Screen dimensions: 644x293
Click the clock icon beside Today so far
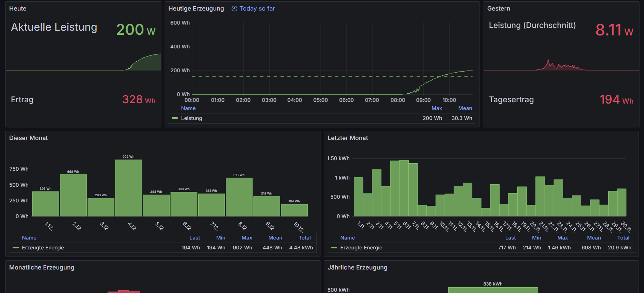(x=234, y=9)
